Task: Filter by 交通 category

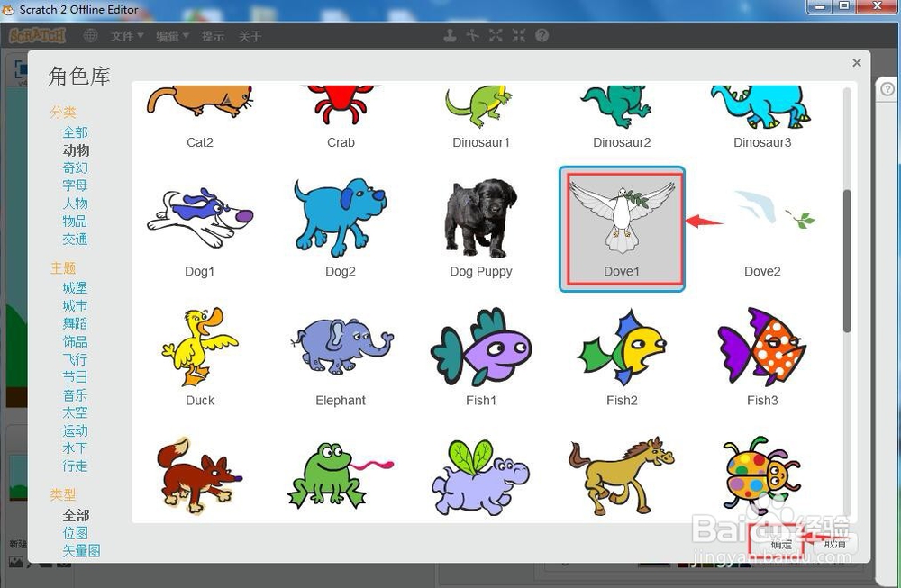Action: (76, 240)
